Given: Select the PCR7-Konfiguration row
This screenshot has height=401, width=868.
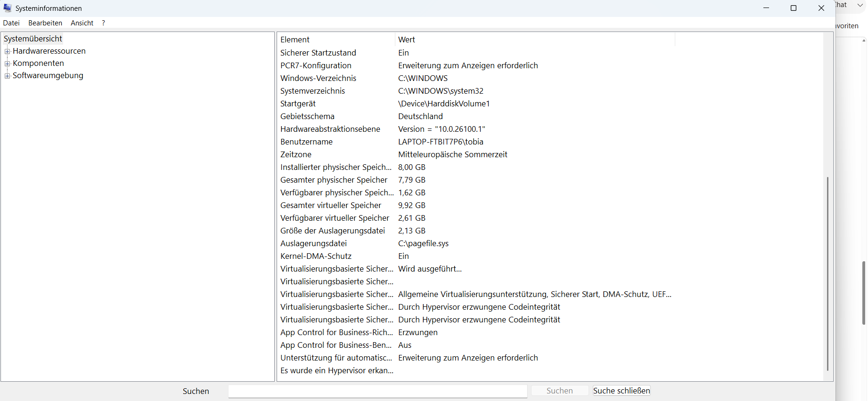Looking at the screenshot, I should (476, 65).
